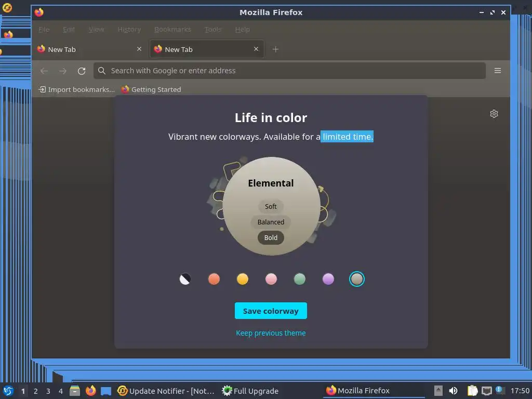
Task: Close the second New Tab
Action: point(256,49)
